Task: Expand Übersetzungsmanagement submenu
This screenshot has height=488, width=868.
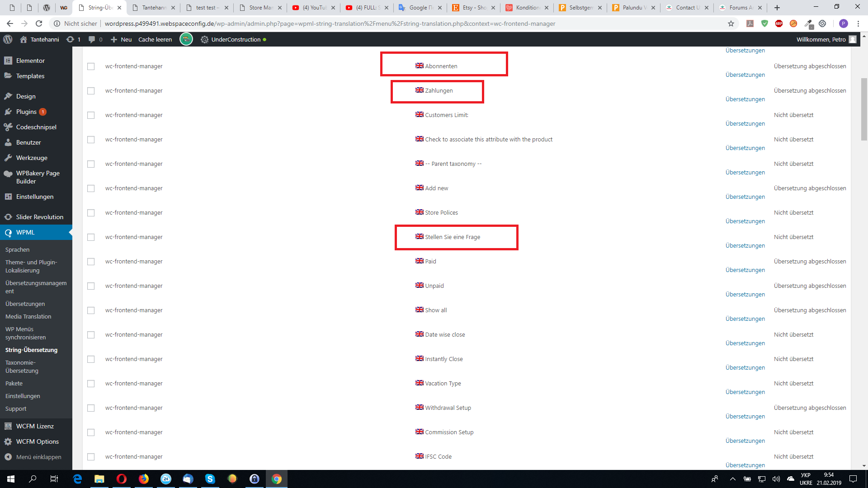Action: click(38, 286)
